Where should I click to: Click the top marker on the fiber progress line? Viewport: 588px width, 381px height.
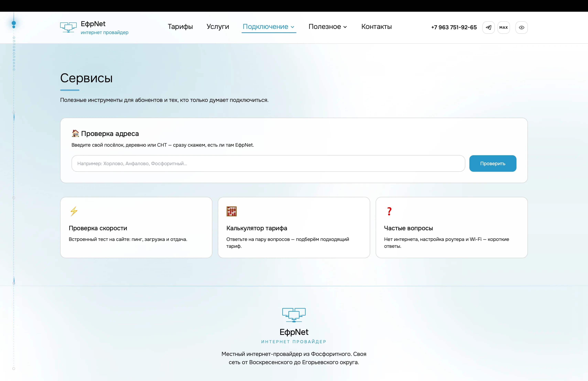click(14, 23)
